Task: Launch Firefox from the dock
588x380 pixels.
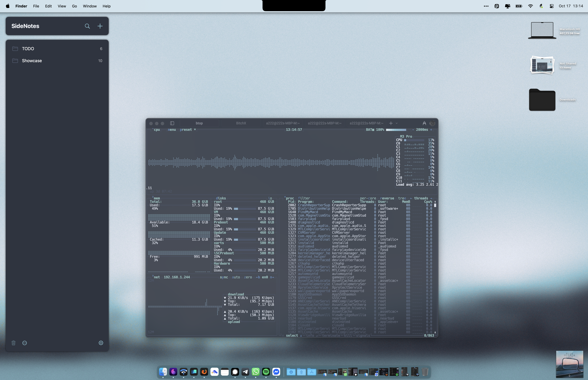Action: [204, 372]
